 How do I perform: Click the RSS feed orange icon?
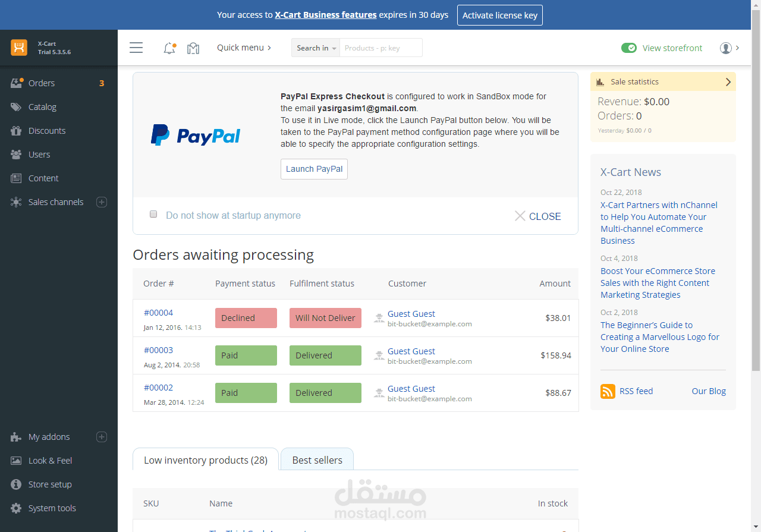608,391
